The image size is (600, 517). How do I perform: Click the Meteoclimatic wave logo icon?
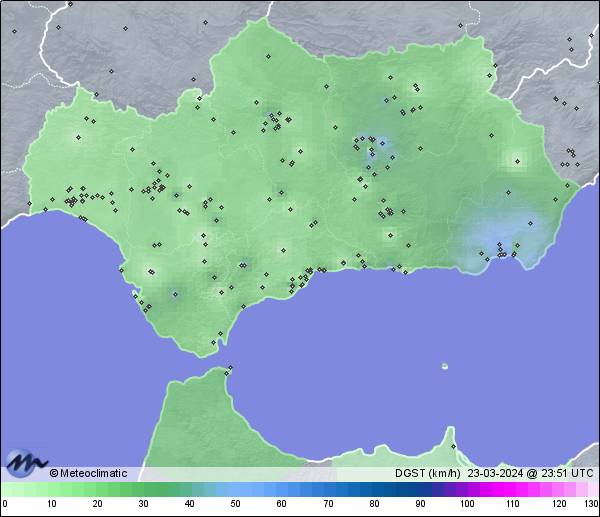(x=24, y=464)
